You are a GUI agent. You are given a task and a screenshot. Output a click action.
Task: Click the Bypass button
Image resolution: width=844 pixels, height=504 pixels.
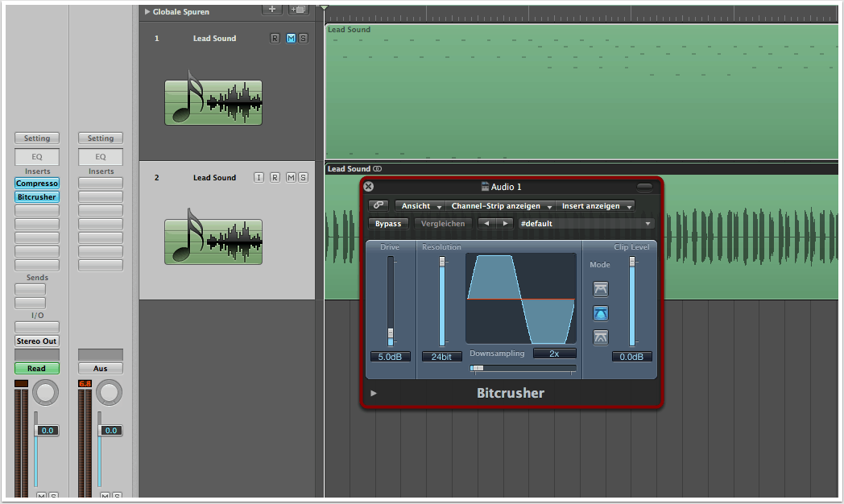pyautogui.click(x=389, y=224)
